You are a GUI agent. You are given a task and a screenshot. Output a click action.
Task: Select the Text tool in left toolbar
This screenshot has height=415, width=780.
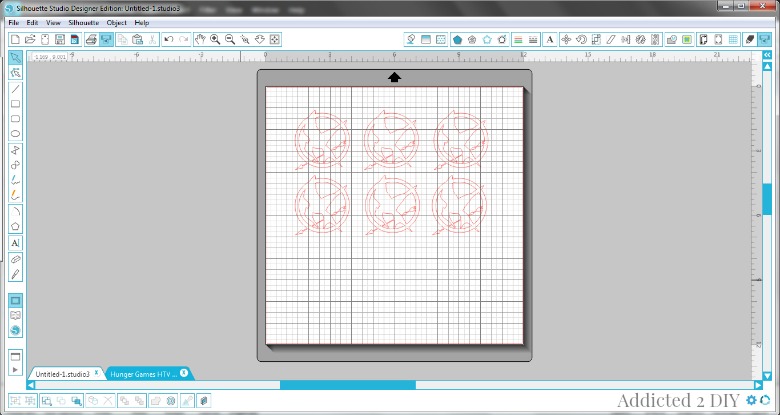(15, 243)
